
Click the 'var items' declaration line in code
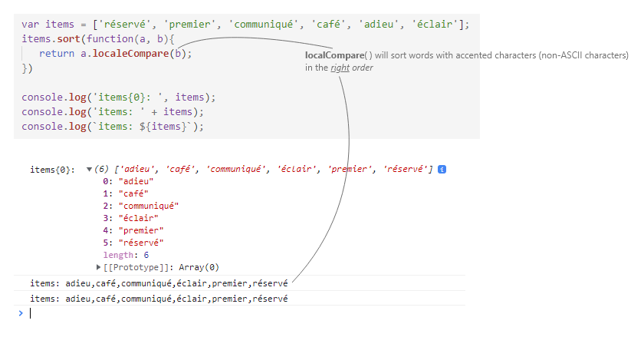245,25
